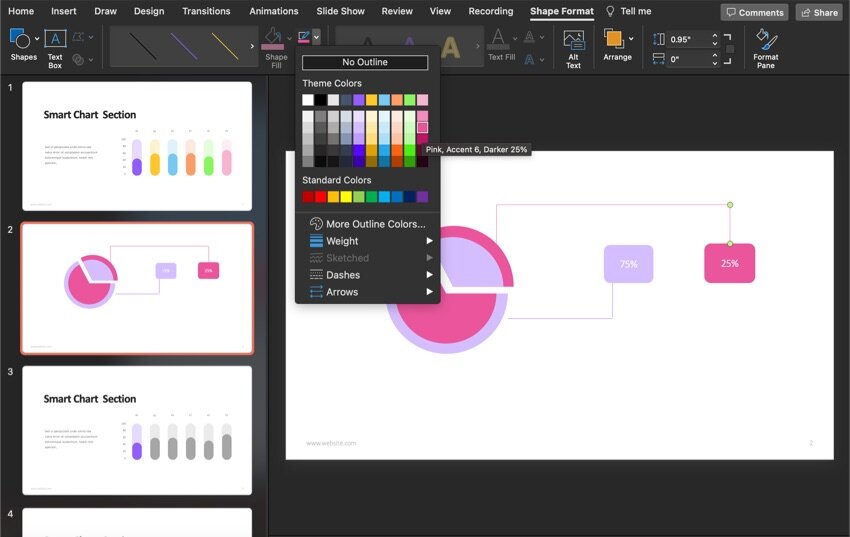Viewport: 850px width, 537px height.
Task: Switch to the Transitions tab
Action: click(207, 12)
